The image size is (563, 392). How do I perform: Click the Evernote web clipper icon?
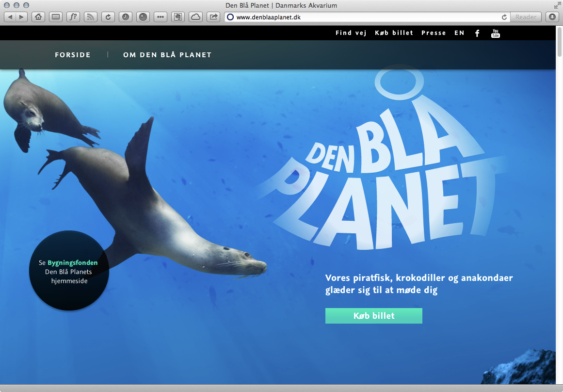coord(178,17)
